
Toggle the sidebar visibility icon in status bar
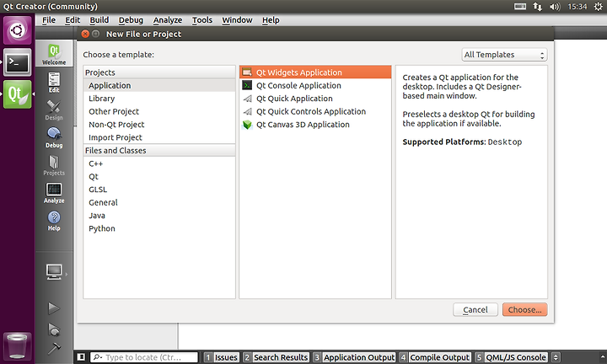point(81,357)
